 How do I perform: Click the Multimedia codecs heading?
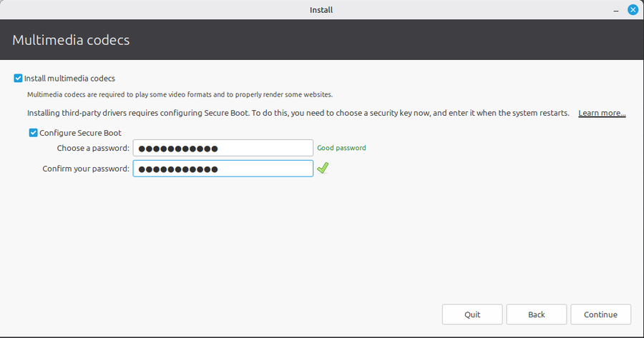[x=71, y=40]
